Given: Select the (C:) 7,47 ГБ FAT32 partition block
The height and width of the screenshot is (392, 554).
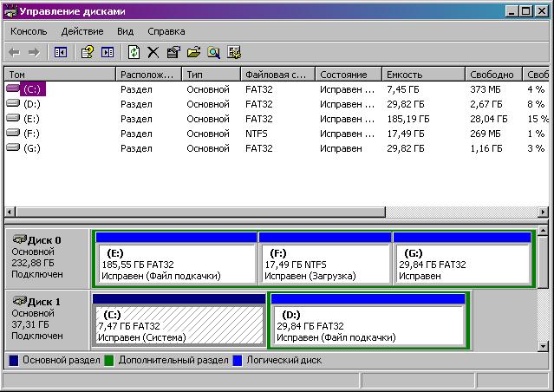Looking at the screenshot, I should [x=179, y=320].
